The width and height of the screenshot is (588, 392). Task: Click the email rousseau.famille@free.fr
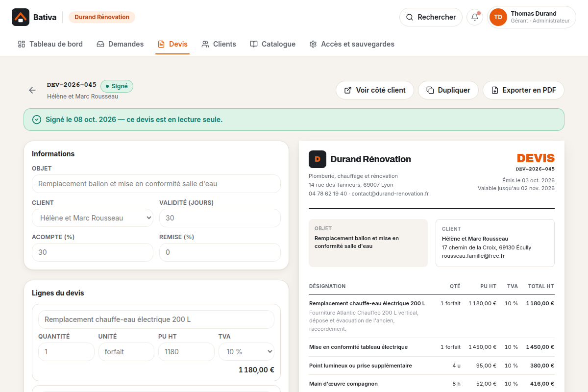[473, 256]
